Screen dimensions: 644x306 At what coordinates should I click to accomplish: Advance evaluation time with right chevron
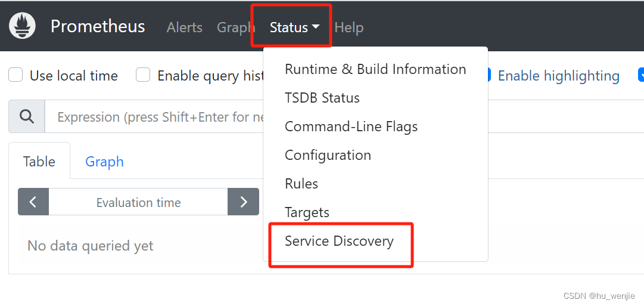tap(244, 202)
